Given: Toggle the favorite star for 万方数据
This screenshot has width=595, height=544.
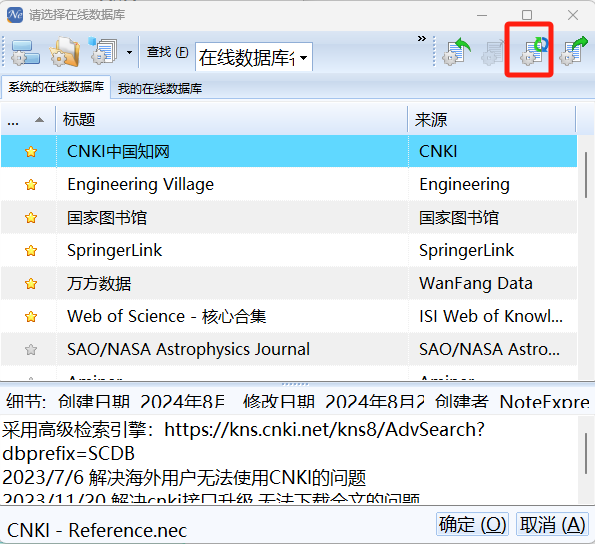Looking at the screenshot, I should click(x=31, y=283).
